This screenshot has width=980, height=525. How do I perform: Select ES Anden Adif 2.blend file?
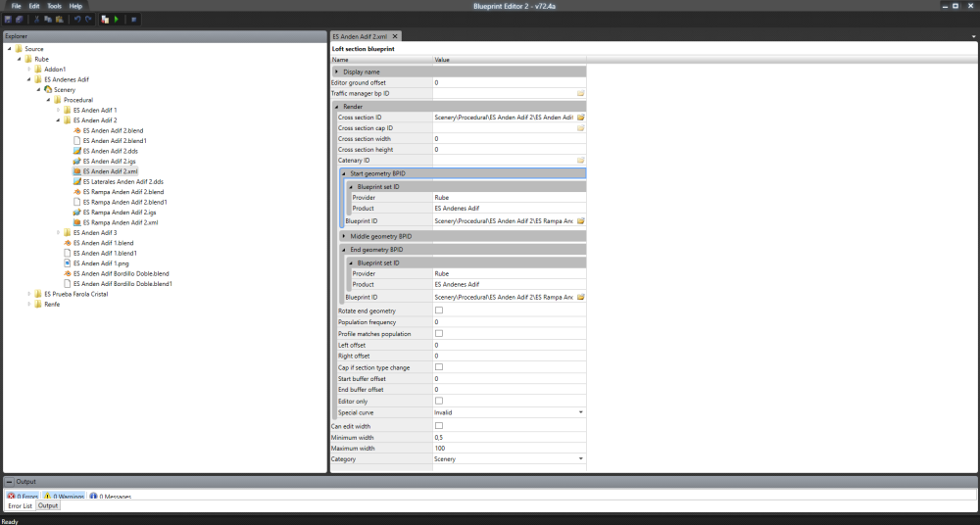pyautogui.click(x=113, y=130)
